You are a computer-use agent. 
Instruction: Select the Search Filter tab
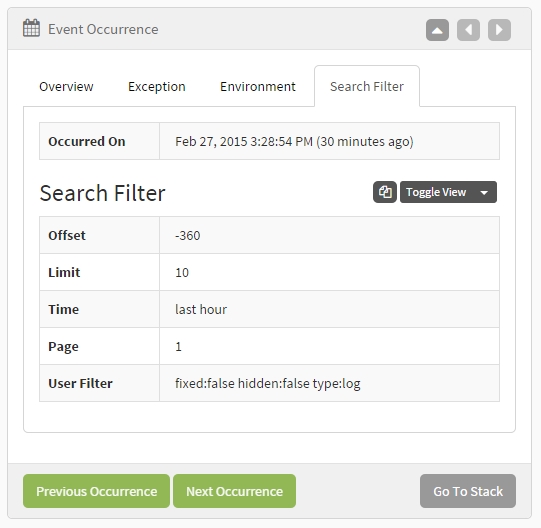tap(367, 86)
